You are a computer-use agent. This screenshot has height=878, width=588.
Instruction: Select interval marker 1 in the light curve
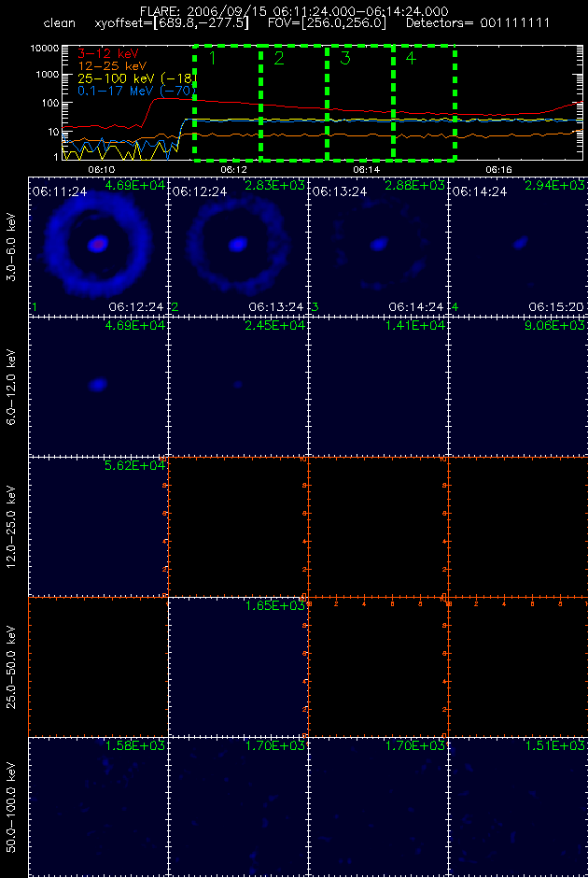[x=213, y=58]
